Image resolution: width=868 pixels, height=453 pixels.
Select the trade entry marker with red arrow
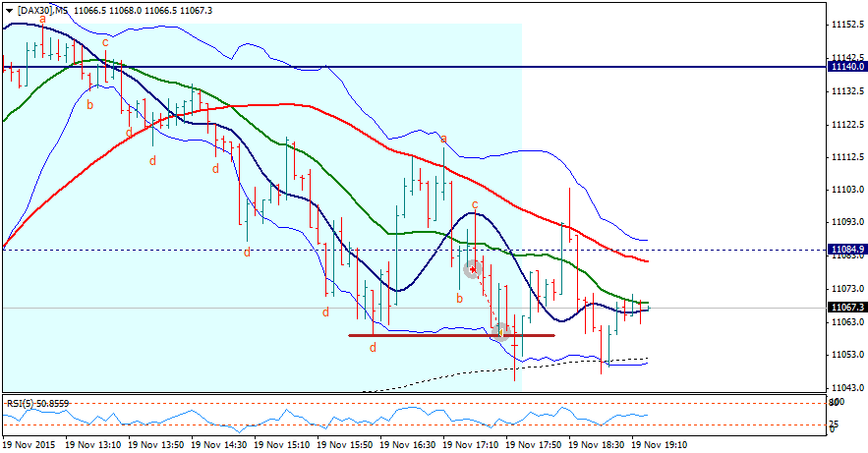(473, 269)
